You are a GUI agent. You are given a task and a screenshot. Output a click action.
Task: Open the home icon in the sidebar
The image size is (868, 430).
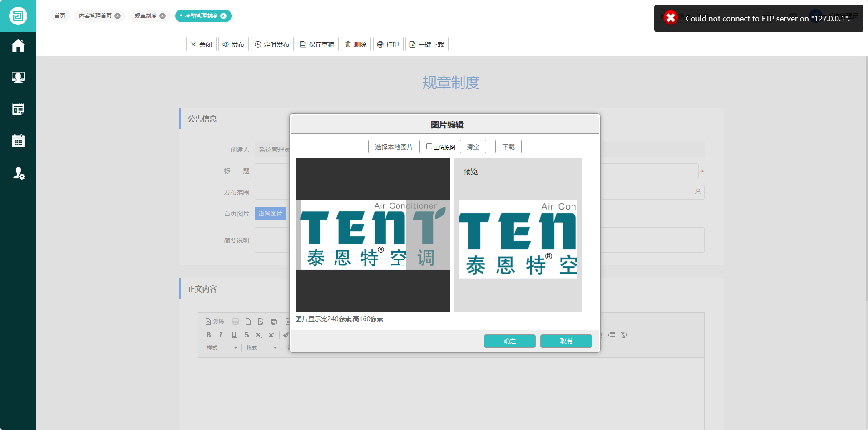(18, 46)
